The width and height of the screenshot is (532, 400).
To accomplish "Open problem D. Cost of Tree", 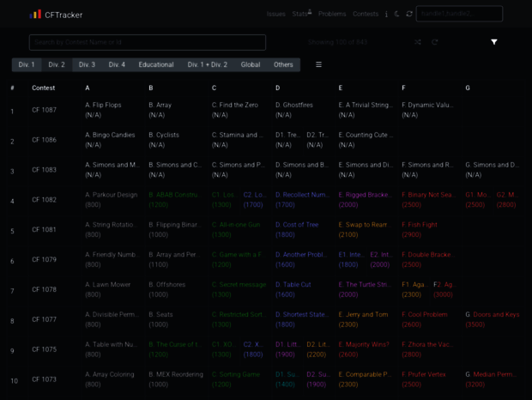I will coord(297,225).
